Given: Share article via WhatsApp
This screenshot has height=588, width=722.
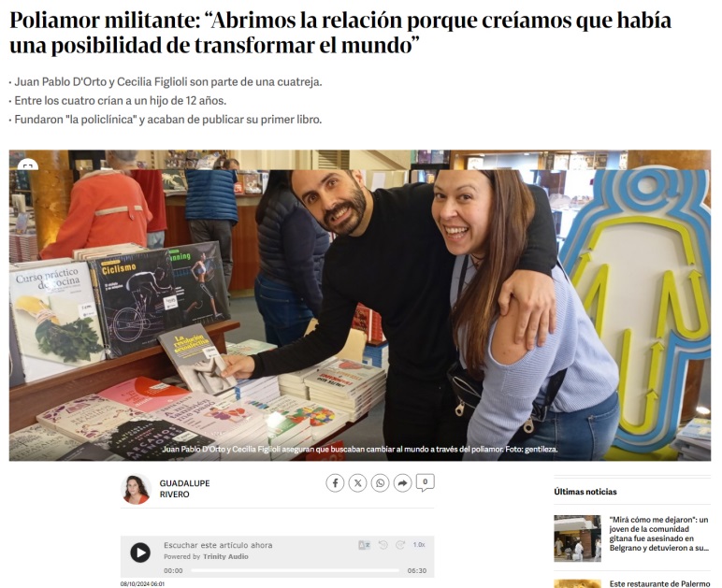Looking at the screenshot, I should (x=380, y=483).
